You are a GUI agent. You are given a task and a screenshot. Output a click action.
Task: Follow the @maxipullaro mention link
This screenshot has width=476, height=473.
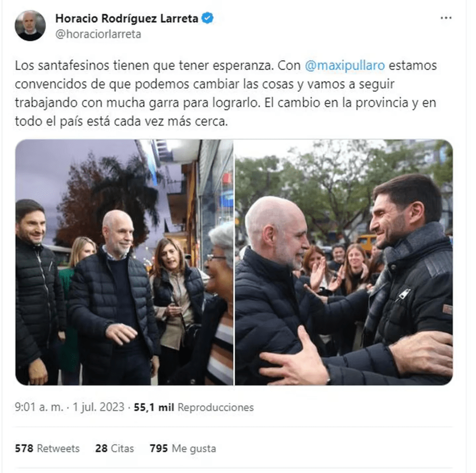coord(345,66)
